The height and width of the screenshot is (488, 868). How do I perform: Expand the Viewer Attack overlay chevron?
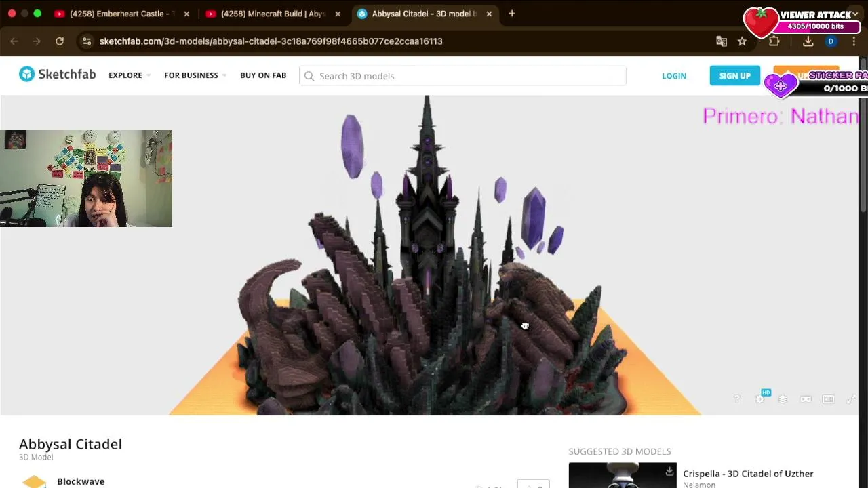coord(856,14)
